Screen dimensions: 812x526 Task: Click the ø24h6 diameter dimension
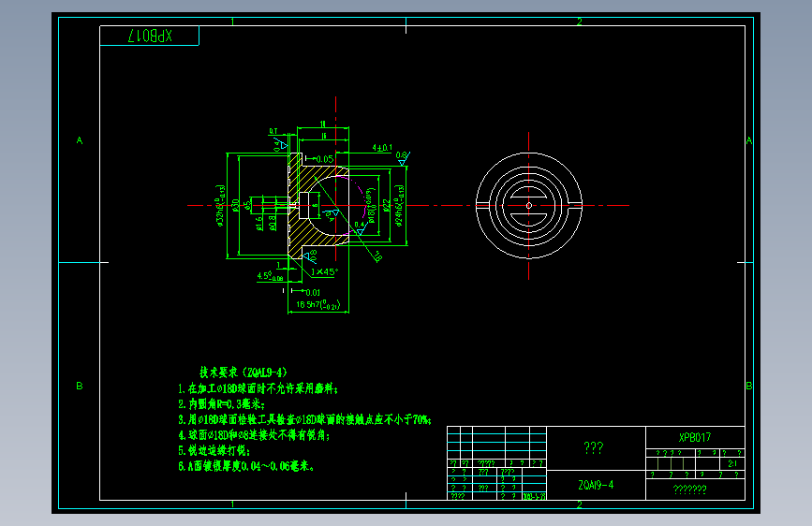click(399, 206)
